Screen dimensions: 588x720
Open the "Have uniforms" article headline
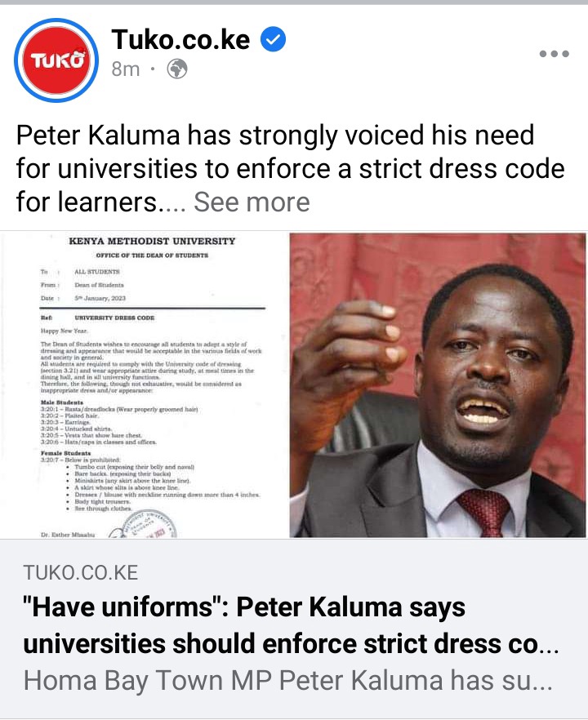click(x=291, y=625)
